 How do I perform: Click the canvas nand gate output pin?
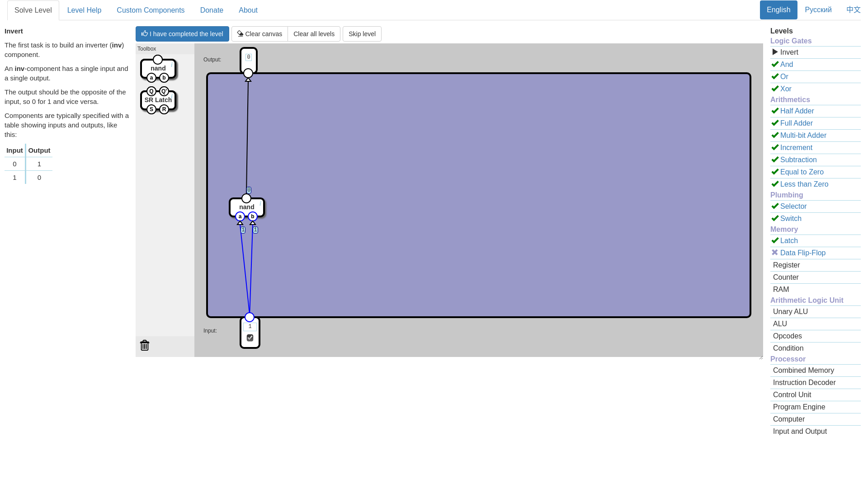click(246, 198)
